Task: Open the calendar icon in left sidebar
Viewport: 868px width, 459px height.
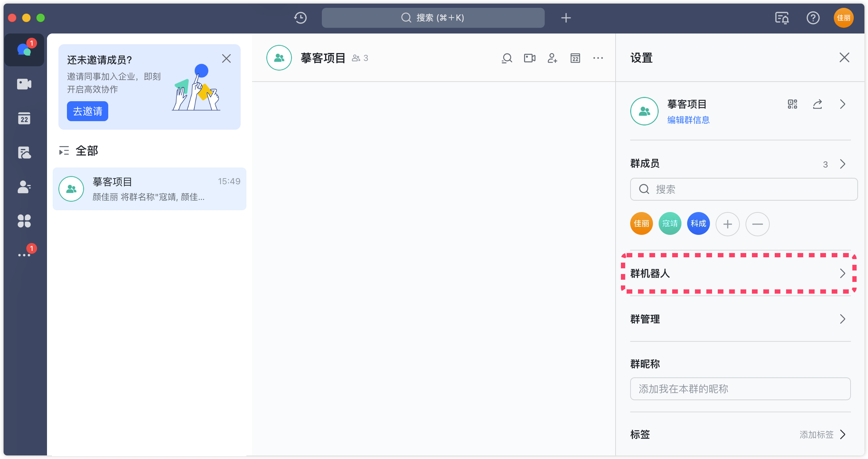Action: 24,118
